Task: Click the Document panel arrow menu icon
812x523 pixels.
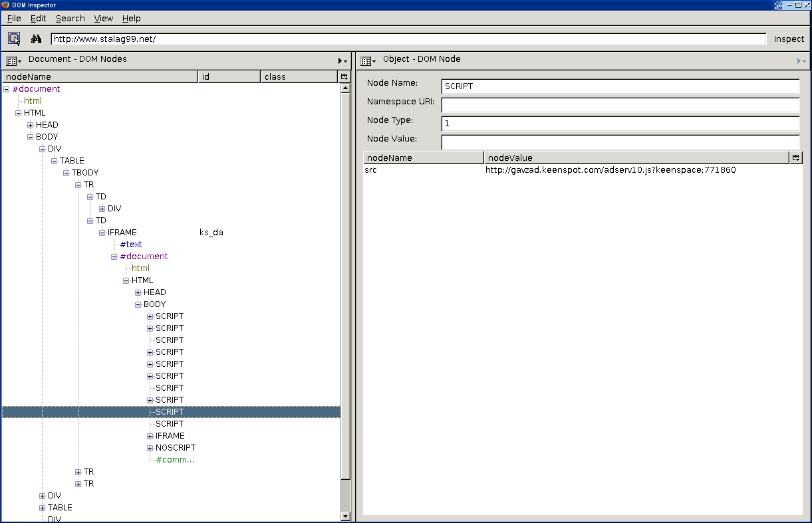Action: pyautogui.click(x=342, y=61)
